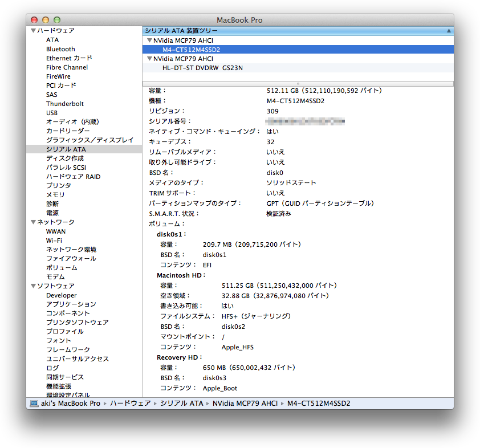Select M4-CT512M4SSD2 device row in the tree

tap(298, 50)
